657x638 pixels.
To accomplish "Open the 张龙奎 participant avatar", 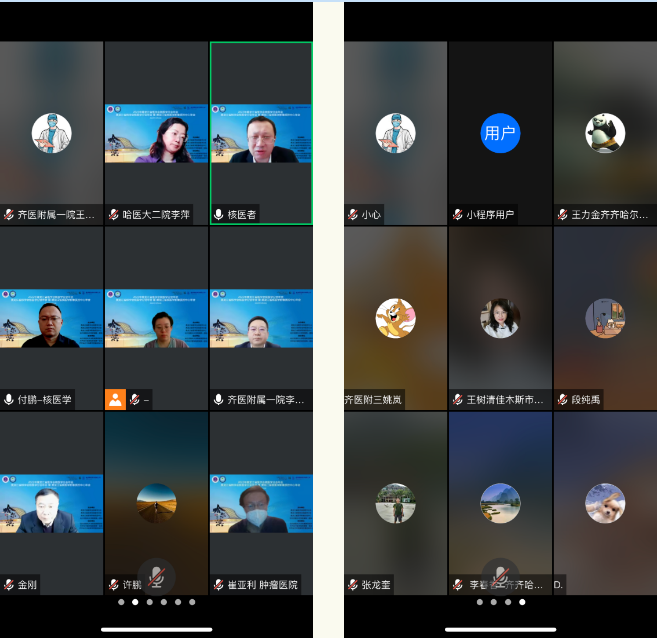I will (395, 503).
